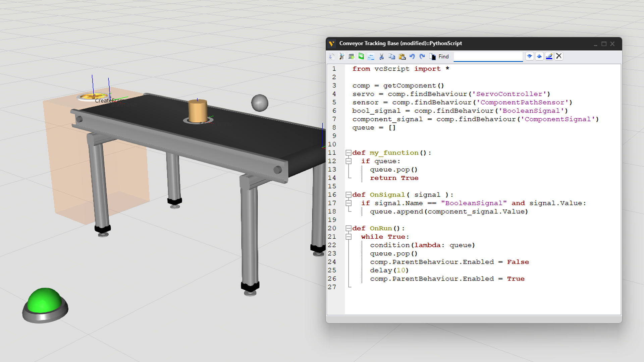644x362 pixels.
Task: Click the Copy icon in editor toolbar
Action: pyautogui.click(x=391, y=57)
